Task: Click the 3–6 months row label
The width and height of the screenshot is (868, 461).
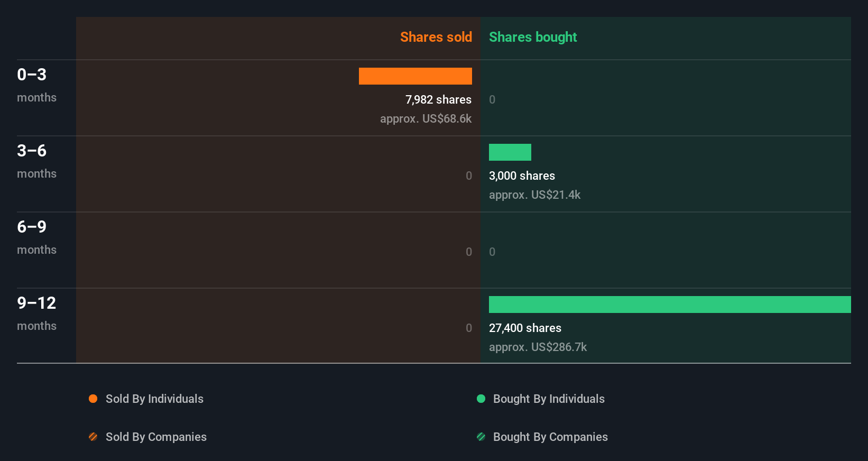Action: (36, 161)
